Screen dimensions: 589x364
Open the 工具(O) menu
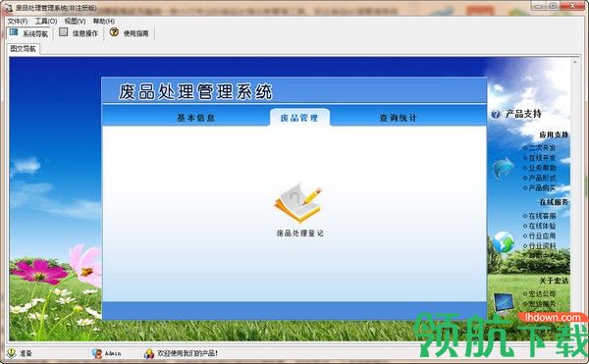[46, 21]
